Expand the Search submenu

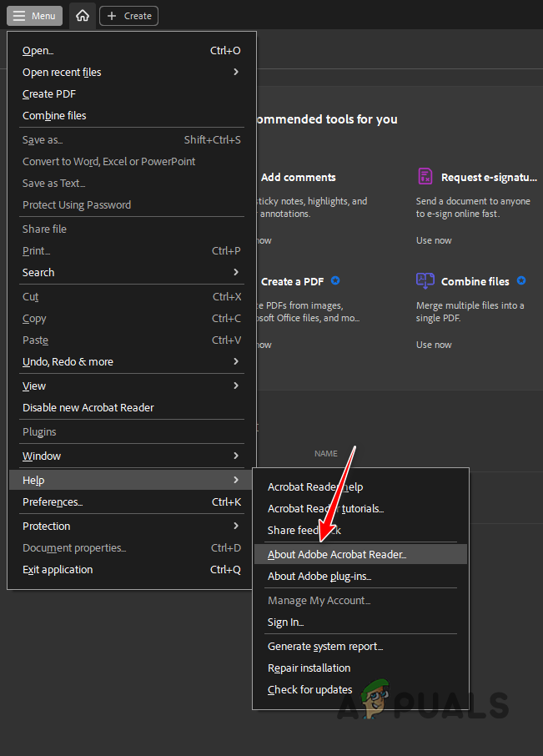pyautogui.click(x=132, y=272)
